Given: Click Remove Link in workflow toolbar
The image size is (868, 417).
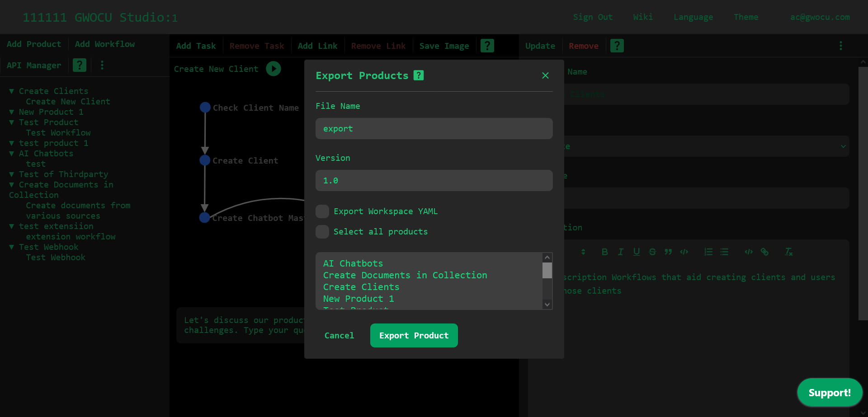Looking at the screenshot, I should click(x=378, y=46).
